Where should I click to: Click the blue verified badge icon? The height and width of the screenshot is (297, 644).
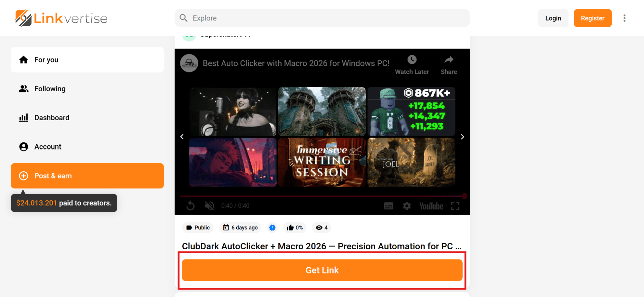point(272,228)
